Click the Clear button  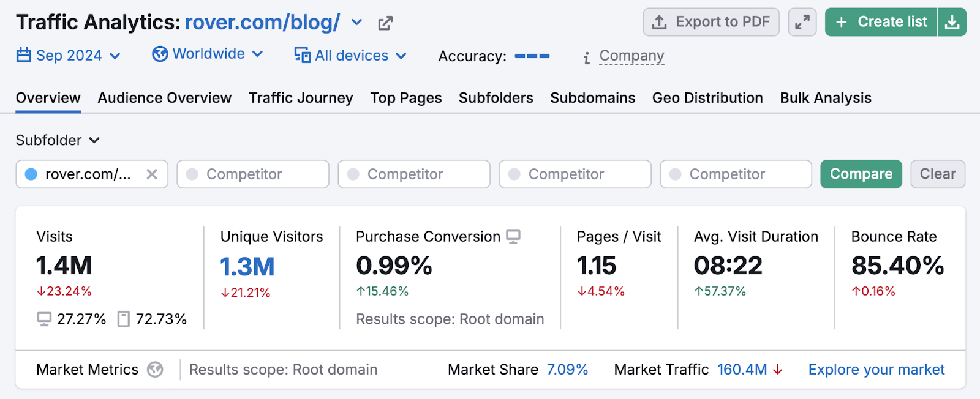click(x=938, y=174)
